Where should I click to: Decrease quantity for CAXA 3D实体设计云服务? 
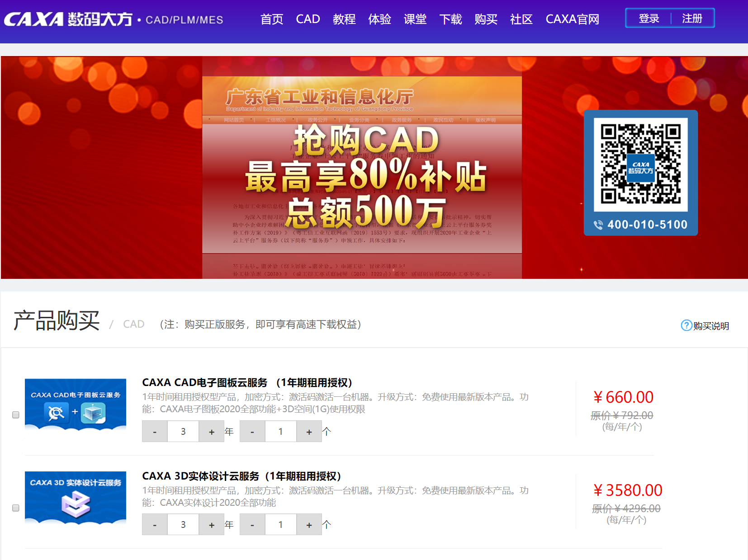pyautogui.click(x=252, y=524)
